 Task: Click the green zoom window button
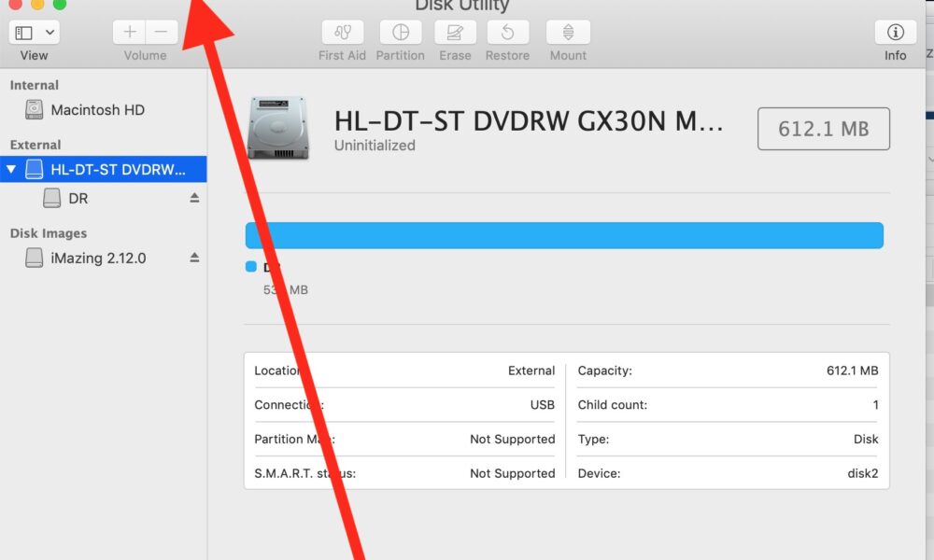(x=60, y=4)
